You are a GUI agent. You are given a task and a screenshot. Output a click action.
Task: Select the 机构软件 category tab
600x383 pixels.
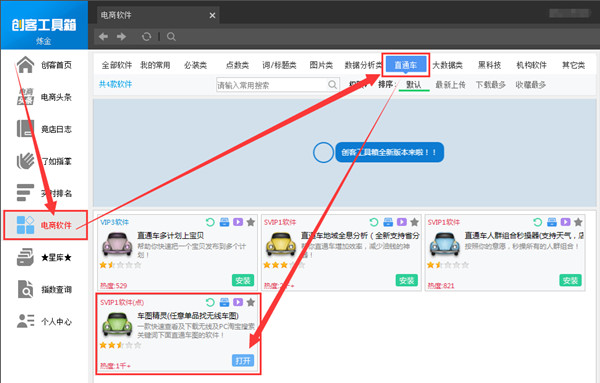coord(532,65)
